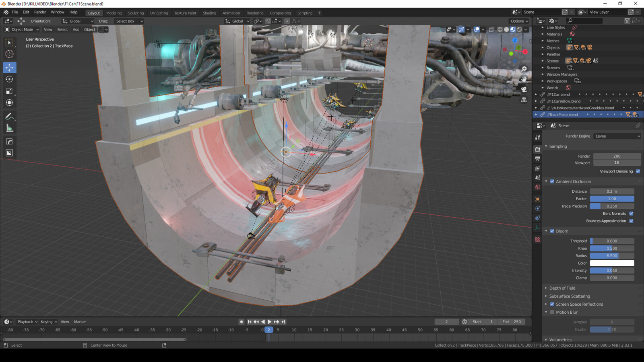Activate the Scale tool
Screen dimensions: 644x362
point(9,91)
